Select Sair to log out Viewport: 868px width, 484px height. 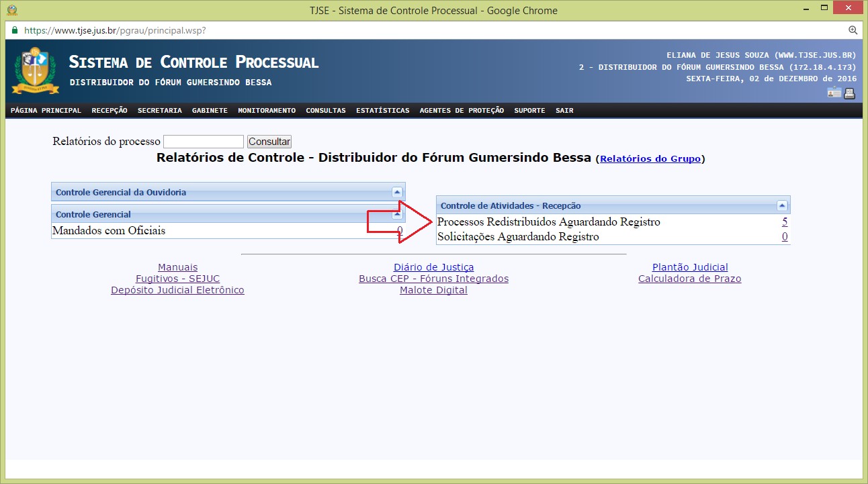(x=564, y=111)
